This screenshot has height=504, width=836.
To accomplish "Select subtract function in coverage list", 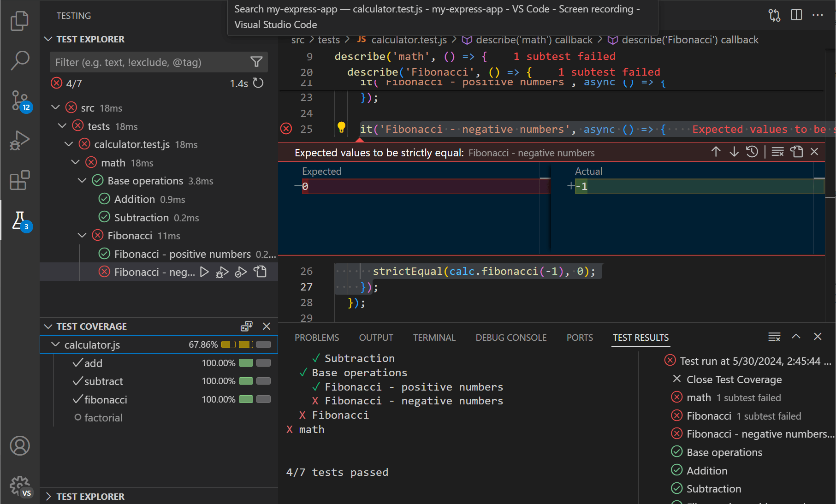I will tap(159, 381).
